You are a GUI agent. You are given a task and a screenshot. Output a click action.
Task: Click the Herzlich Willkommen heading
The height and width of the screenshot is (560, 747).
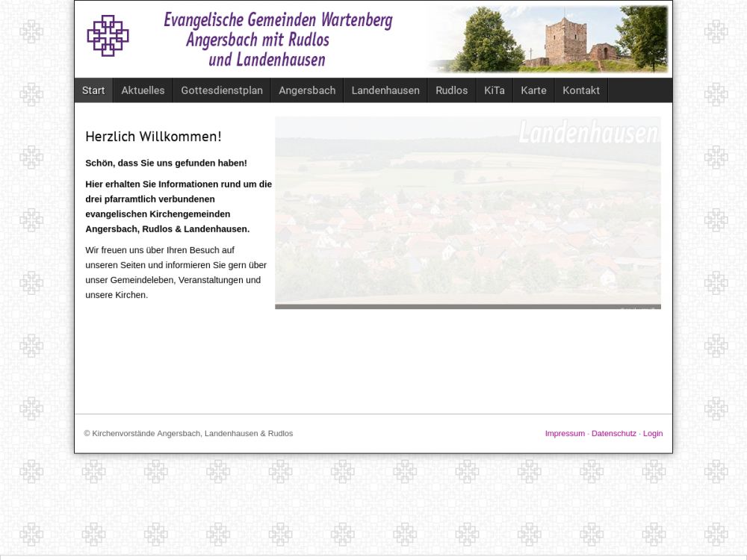(153, 137)
